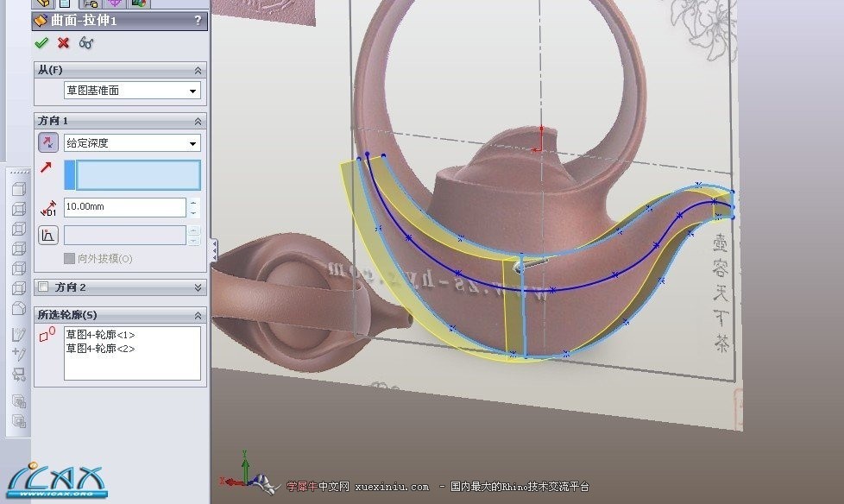The image size is (844, 504).
Task: Click the 方向 1 section label
Action: click(53, 121)
